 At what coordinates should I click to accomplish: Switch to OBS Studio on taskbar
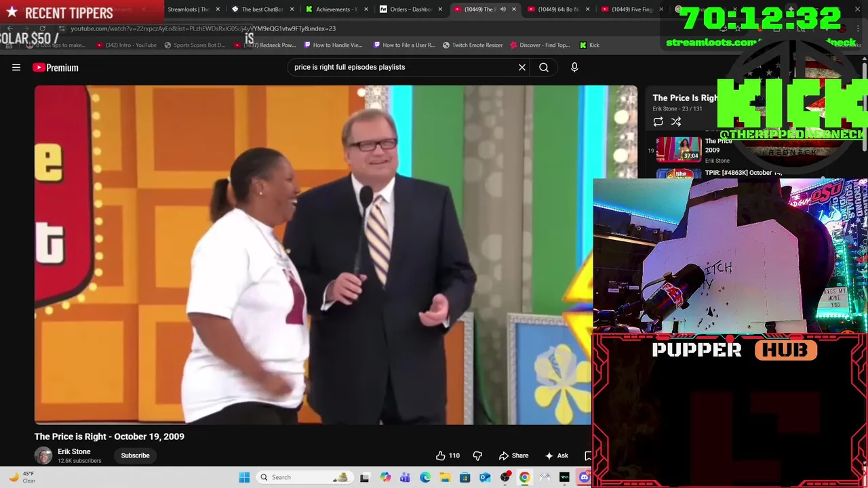click(505, 477)
